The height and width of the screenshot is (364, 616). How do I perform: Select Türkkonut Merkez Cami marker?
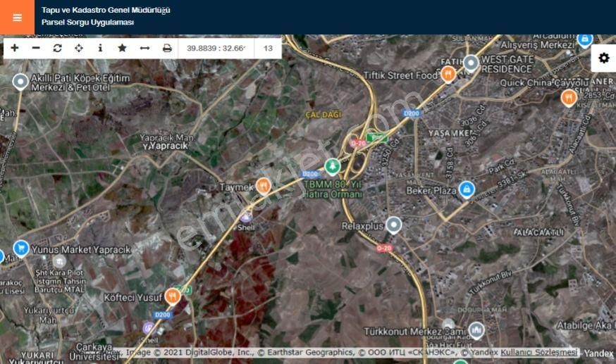pyautogui.click(x=476, y=331)
